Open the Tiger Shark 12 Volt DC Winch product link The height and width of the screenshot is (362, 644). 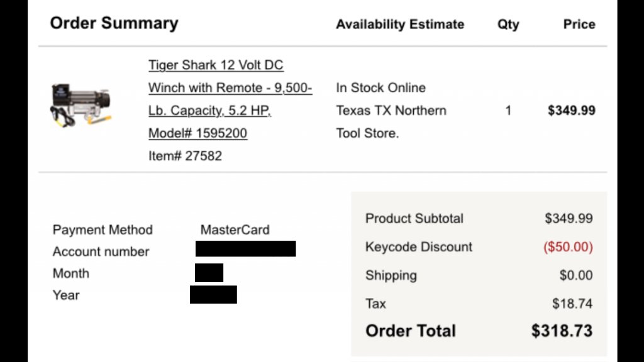[230, 99]
